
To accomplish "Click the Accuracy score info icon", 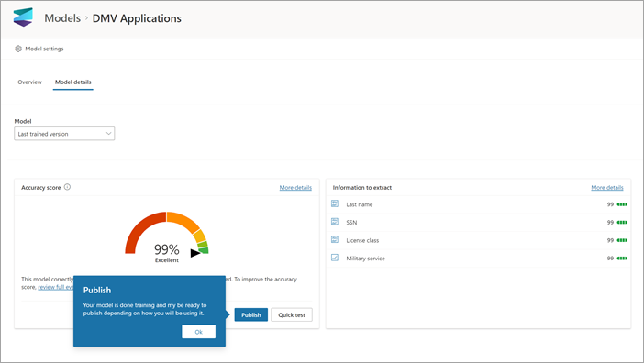I will [67, 187].
